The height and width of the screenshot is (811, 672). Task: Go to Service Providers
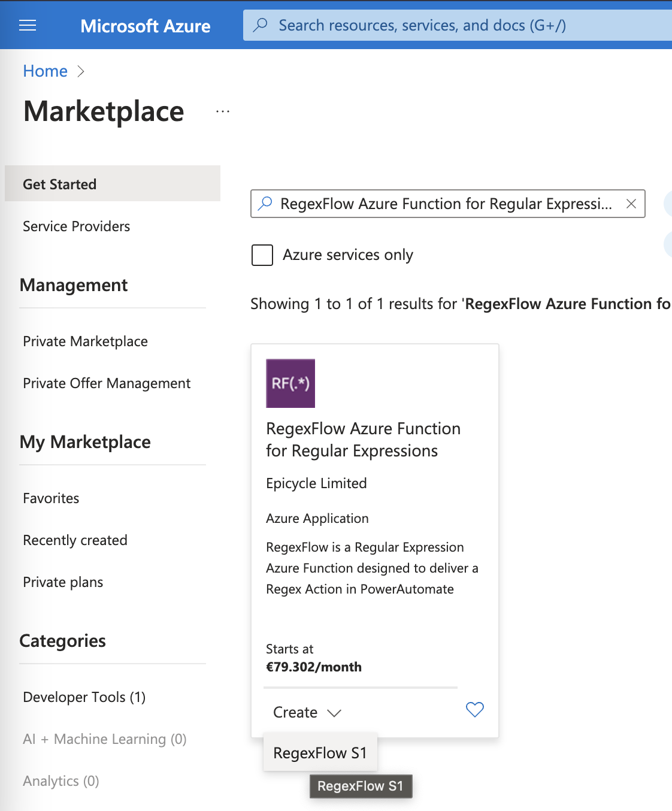[76, 226]
